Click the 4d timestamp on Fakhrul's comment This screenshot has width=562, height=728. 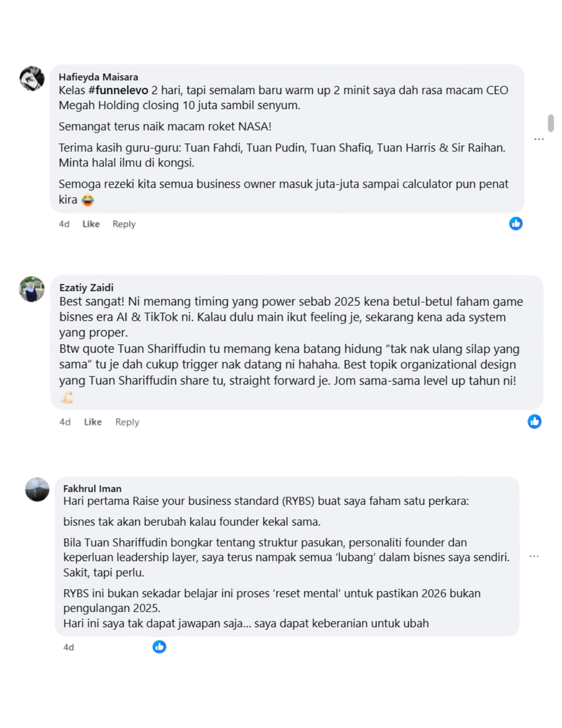pos(69,647)
